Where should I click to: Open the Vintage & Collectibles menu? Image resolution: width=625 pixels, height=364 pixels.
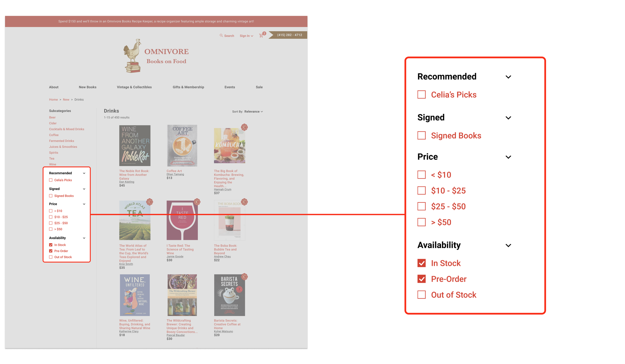pos(134,87)
